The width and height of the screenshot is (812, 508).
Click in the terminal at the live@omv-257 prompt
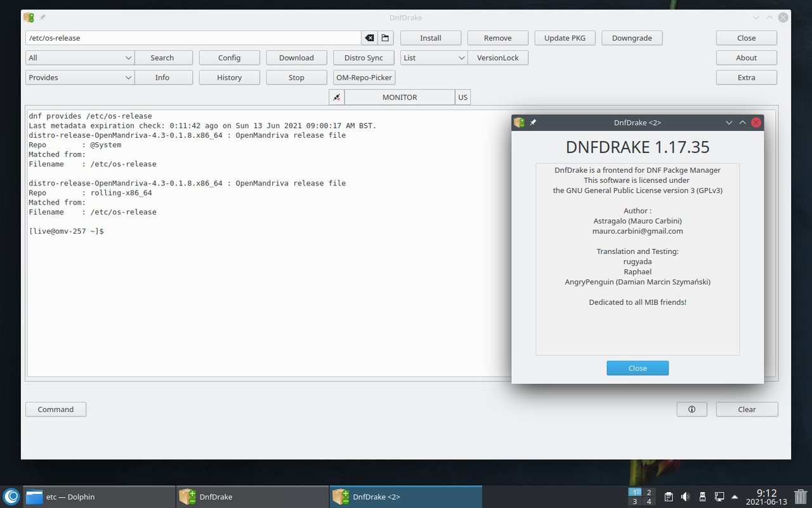(x=67, y=231)
